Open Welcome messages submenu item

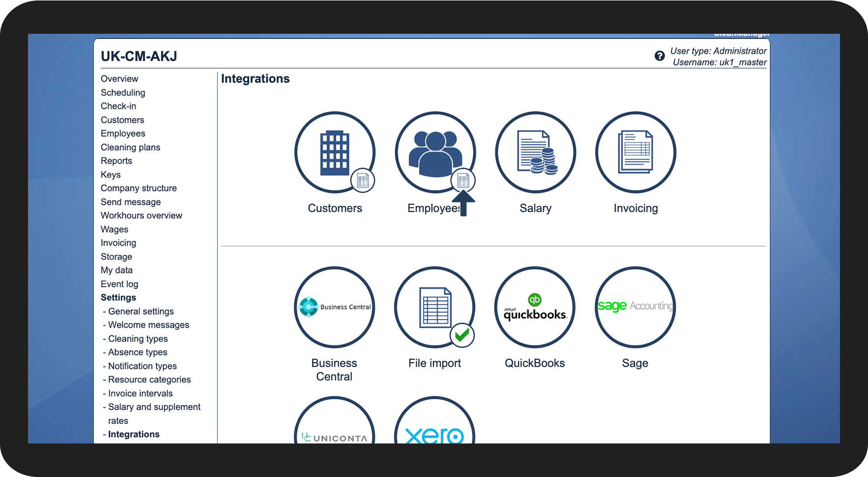point(148,325)
